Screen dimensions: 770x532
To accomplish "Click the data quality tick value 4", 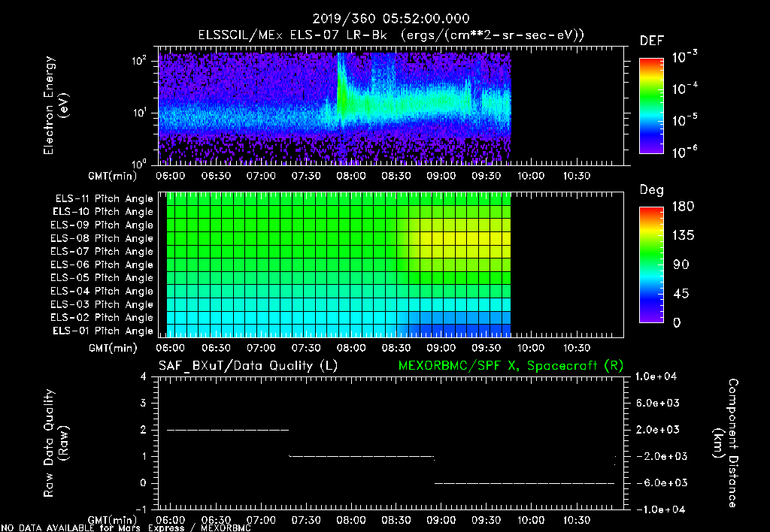I will [x=144, y=376].
